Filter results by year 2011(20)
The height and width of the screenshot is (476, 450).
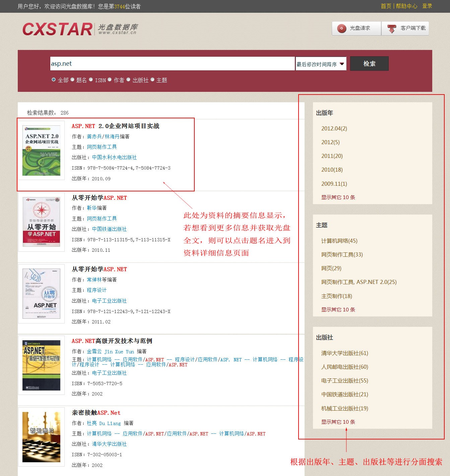point(332,156)
